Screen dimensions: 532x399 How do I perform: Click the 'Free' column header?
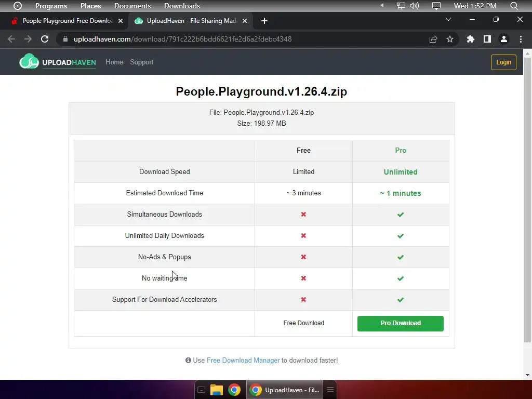coord(303,150)
